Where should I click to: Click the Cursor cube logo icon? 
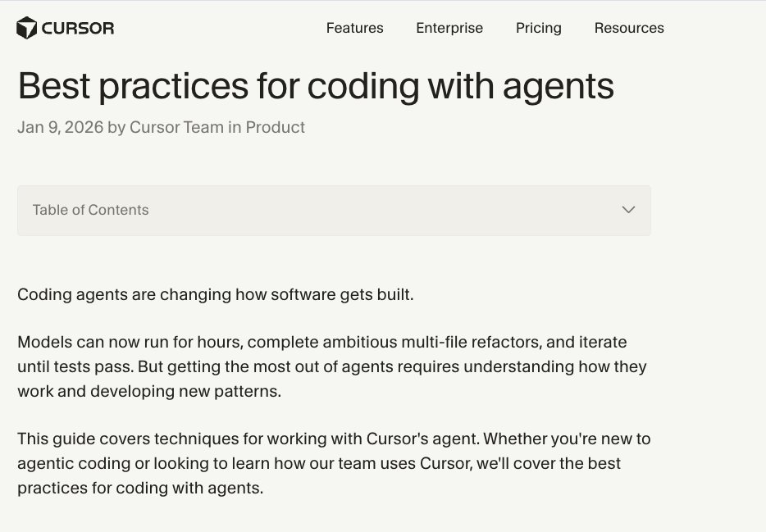click(x=26, y=27)
